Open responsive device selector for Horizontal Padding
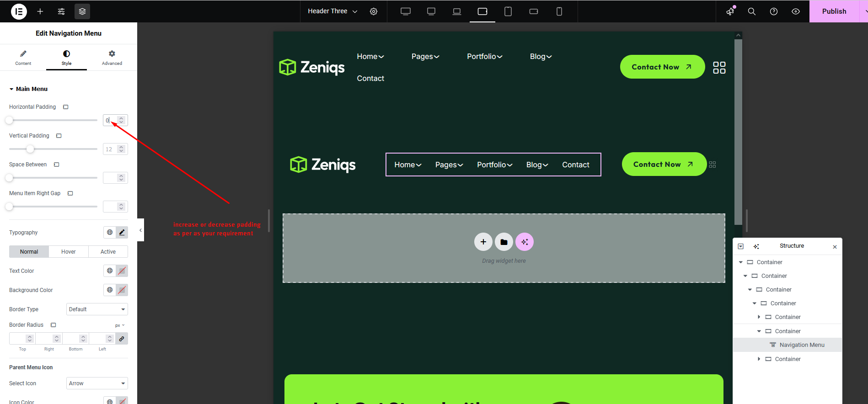The height and width of the screenshot is (404, 868). click(66, 107)
